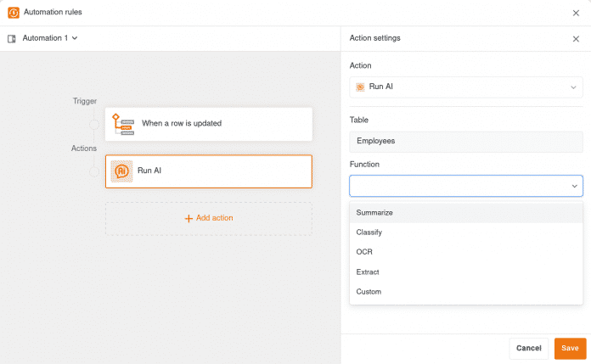Collapse the Function dropdown via its chevron

coord(573,186)
